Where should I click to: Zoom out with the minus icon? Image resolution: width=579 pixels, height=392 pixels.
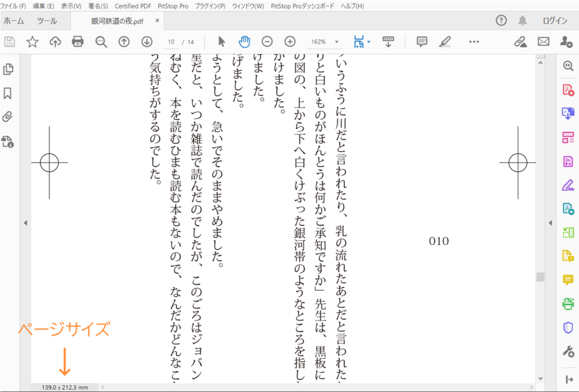[x=267, y=41]
